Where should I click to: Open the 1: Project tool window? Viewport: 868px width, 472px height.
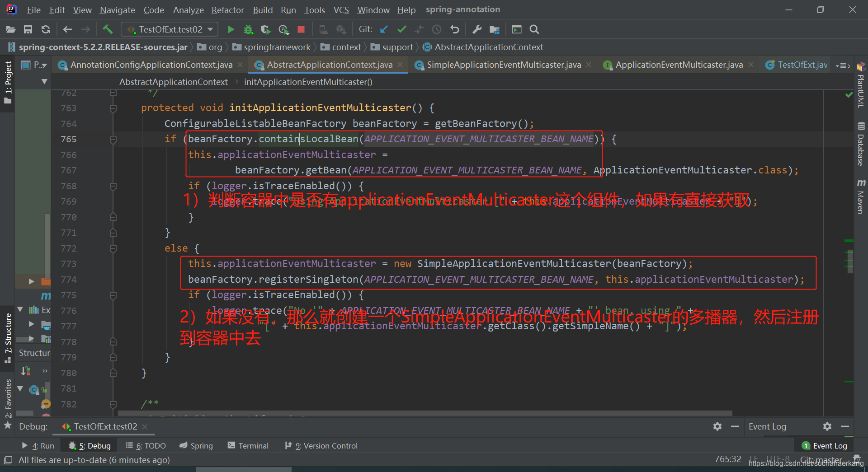tap(8, 83)
